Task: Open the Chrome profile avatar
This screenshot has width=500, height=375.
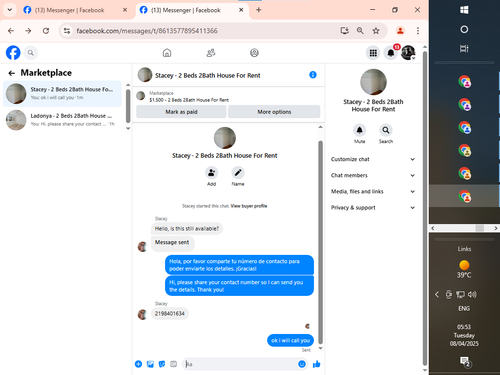Action: click(400, 31)
